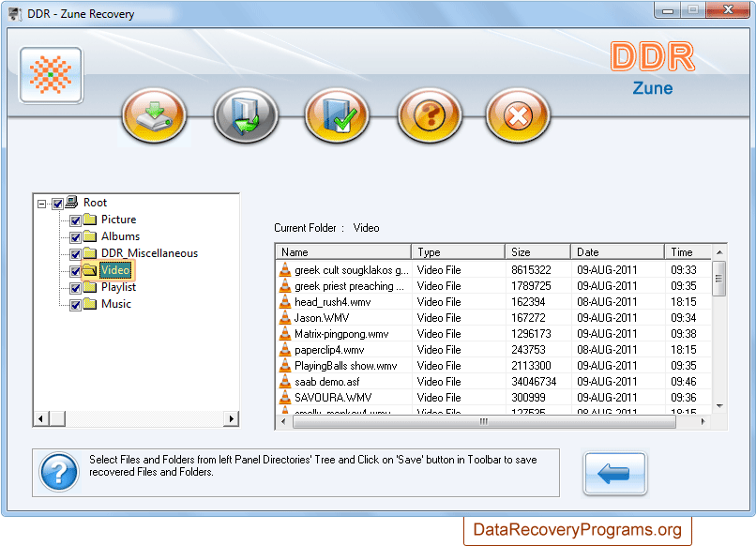Click VLC icon beside PlayingBalls show.wmv

click(285, 366)
